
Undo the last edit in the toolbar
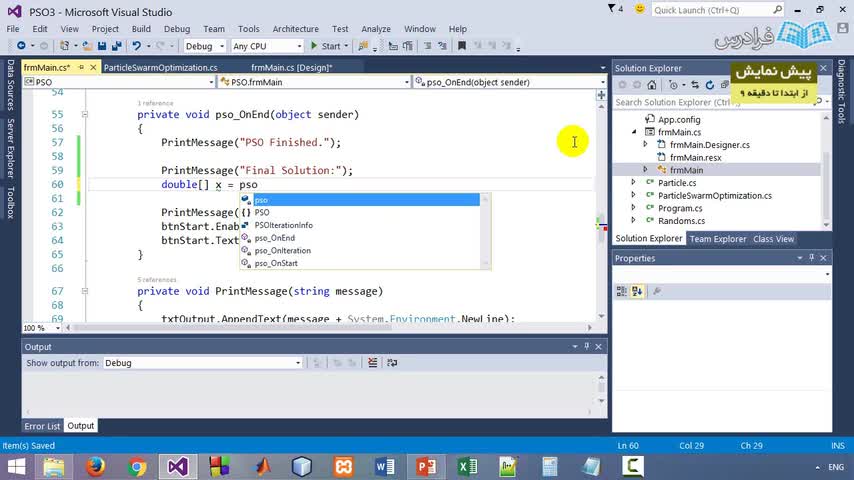pyautogui.click(x=136, y=46)
